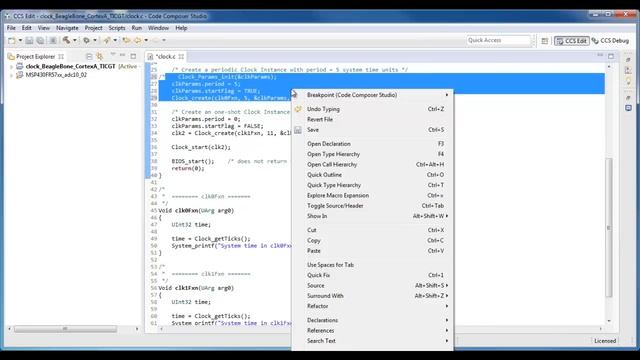Open the Build hammer dropdown arrow
Image resolution: width=640 pixels, height=360 pixels.
point(74,40)
